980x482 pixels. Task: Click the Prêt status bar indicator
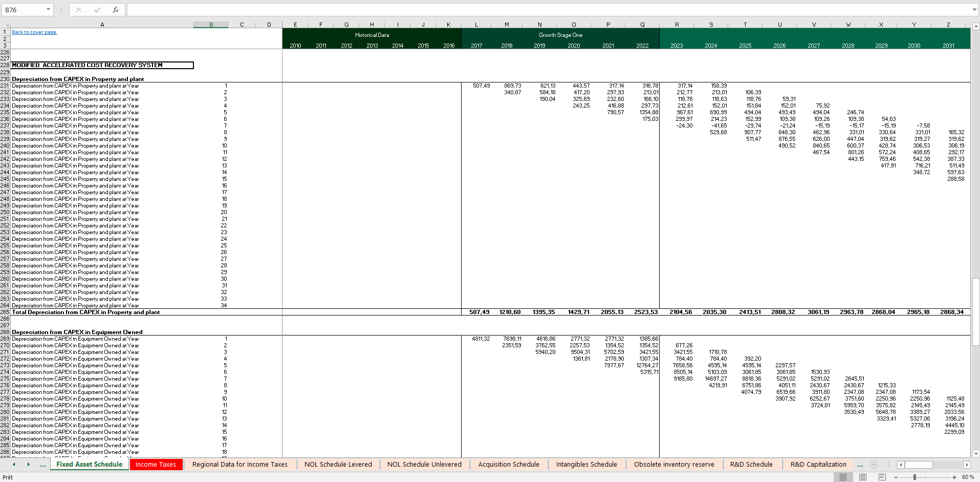click(8, 477)
